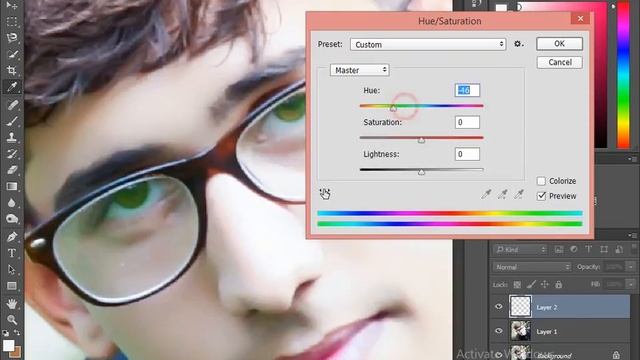Viewport: 640px width, 360px height.
Task: Filter layers by shape layer icon
Action: (x=604, y=249)
